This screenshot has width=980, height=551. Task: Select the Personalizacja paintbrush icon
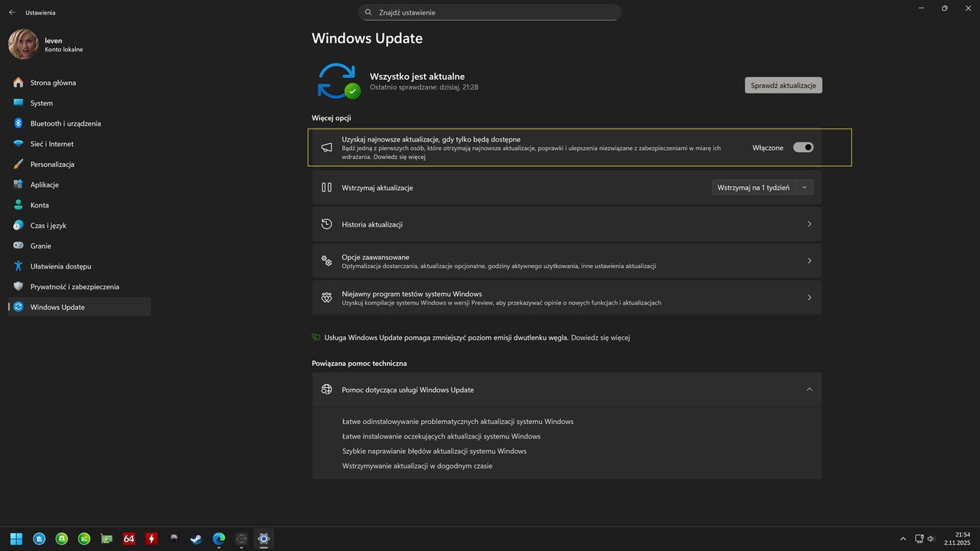click(18, 164)
